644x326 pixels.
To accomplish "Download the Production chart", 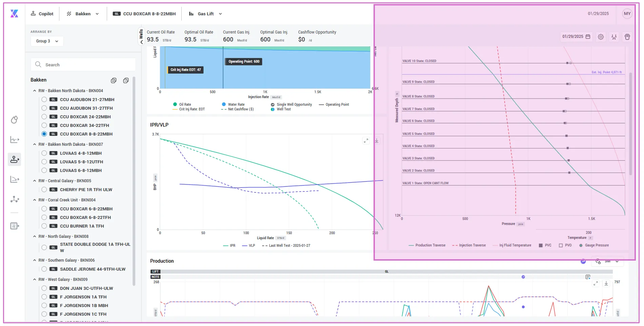I will [606, 283].
